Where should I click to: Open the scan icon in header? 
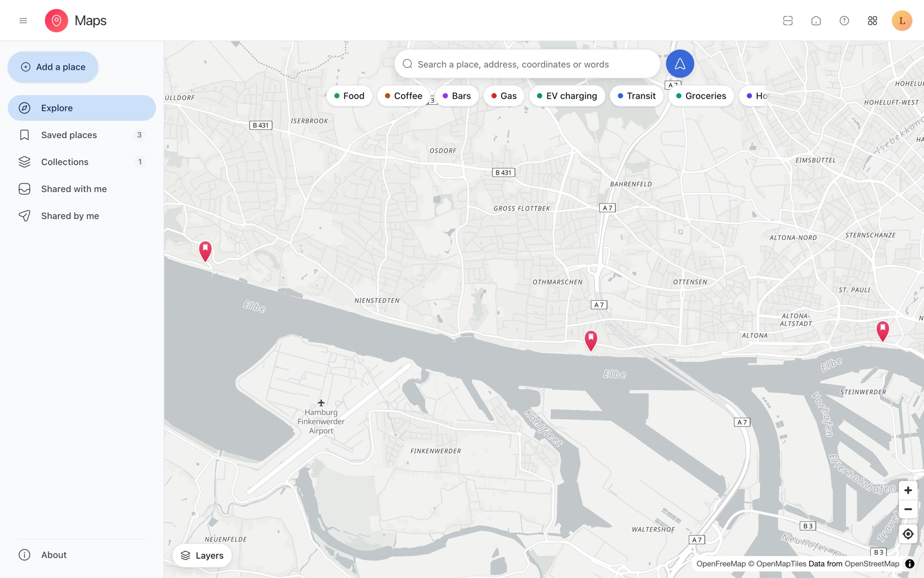click(x=788, y=21)
